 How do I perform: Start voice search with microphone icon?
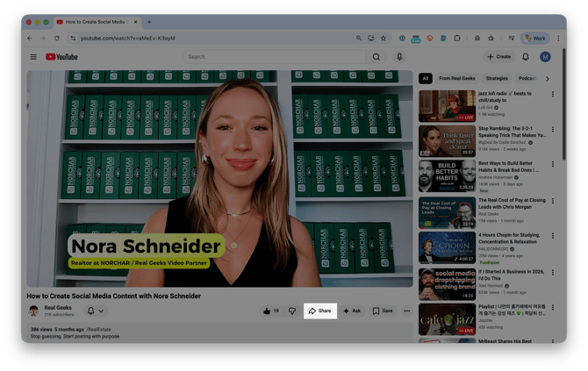pos(399,57)
